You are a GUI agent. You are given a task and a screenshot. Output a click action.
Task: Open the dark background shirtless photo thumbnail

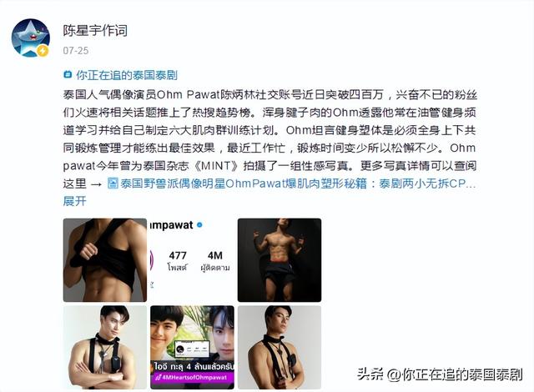pos(280,260)
